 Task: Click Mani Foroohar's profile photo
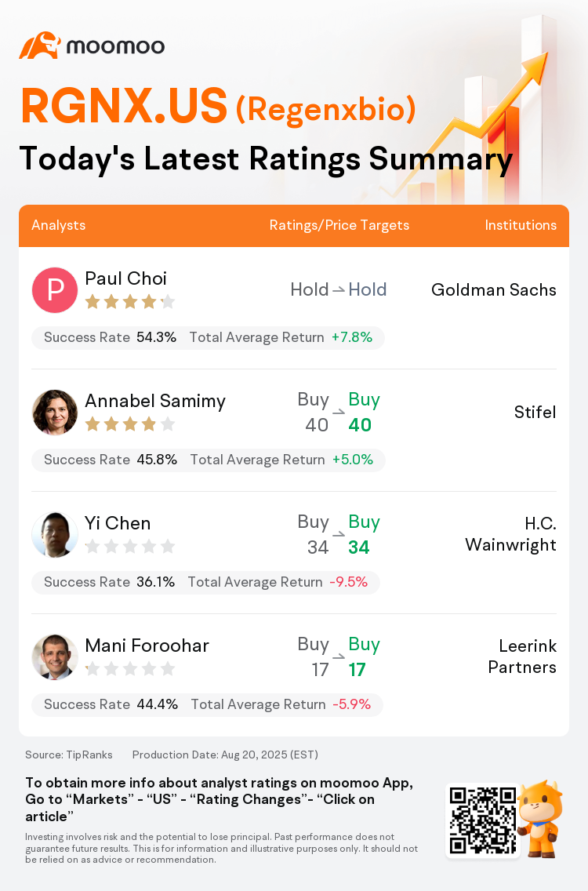(55, 657)
